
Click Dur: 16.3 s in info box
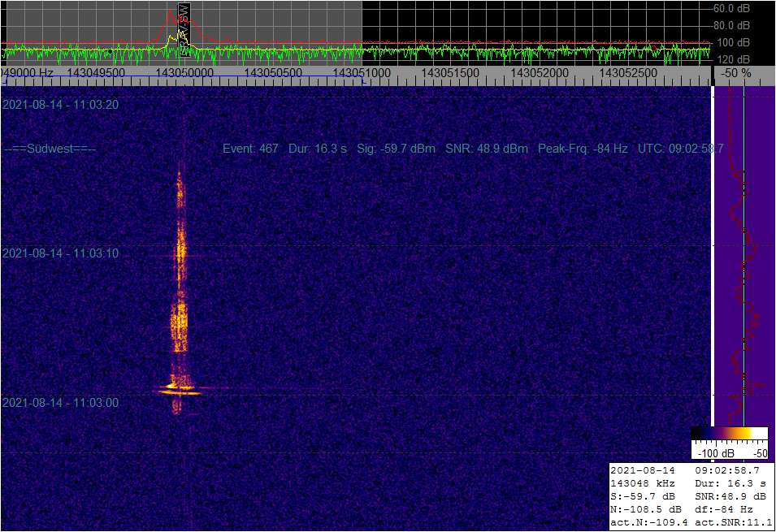[730, 483]
